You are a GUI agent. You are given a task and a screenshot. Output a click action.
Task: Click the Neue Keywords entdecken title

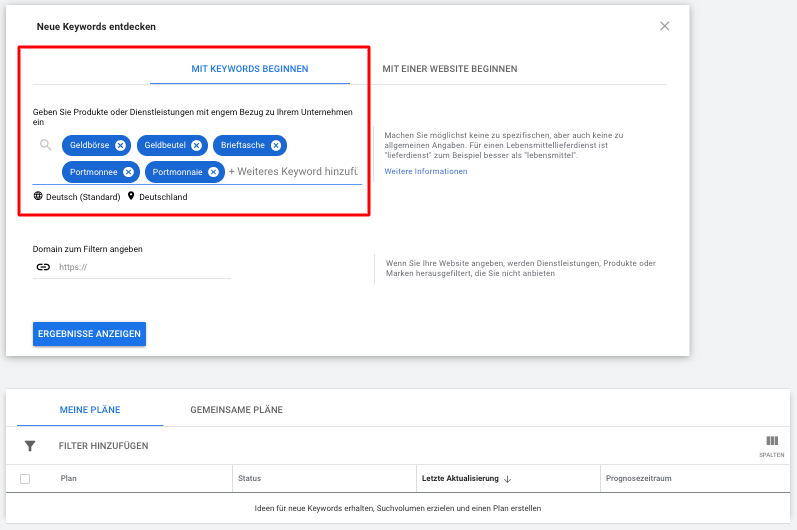(96, 26)
